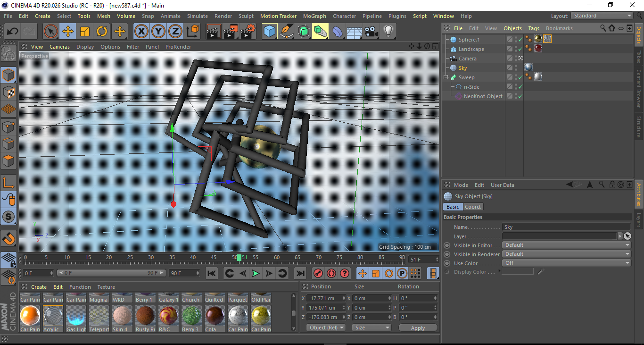644x345 pixels.
Task: Open the Size mode dropdown
Action: click(372, 328)
